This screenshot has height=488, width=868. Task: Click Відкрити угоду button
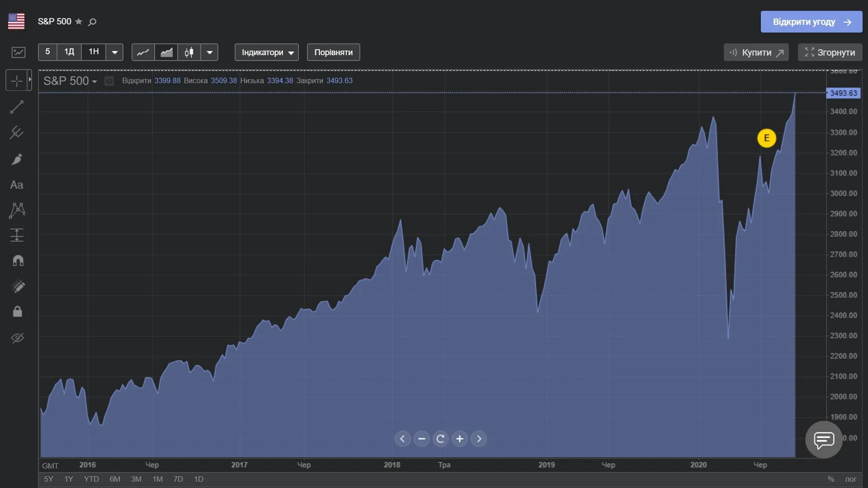click(x=811, y=22)
